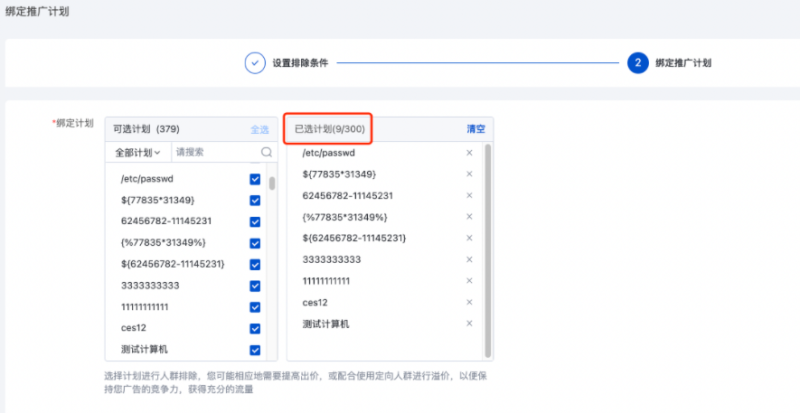Uncheck the 3333333333 plan checkbox
The height and width of the screenshot is (413, 800).
pyautogui.click(x=255, y=286)
